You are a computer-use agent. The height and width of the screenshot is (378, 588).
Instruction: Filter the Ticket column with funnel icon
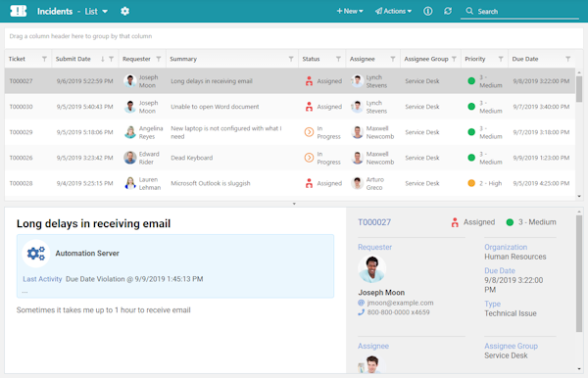coord(45,59)
